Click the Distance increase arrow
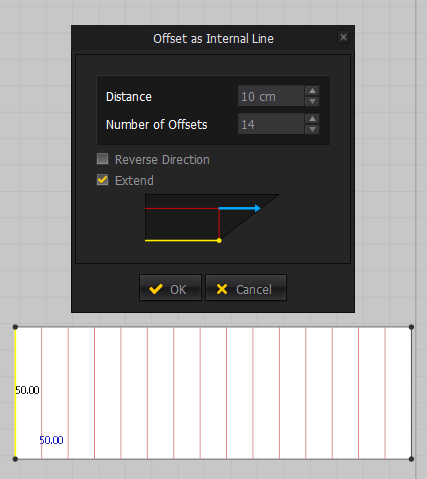Screen dimensions: 427x479 [x=312, y=91]
